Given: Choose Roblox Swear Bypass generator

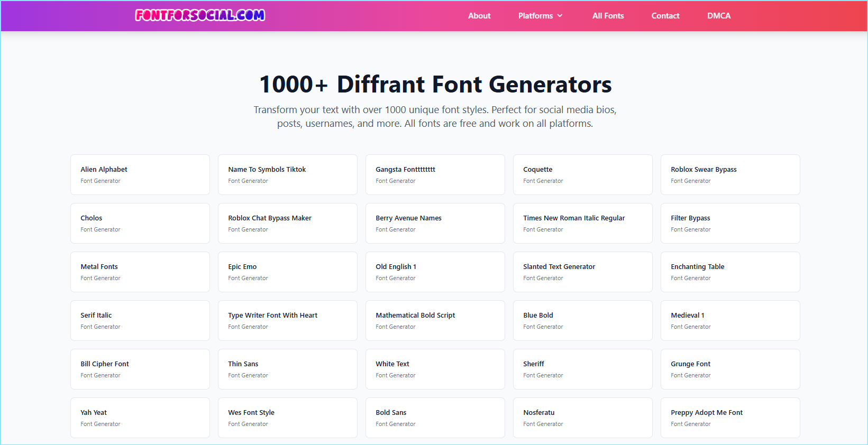Looking at the screenshot, I should 730,174.
